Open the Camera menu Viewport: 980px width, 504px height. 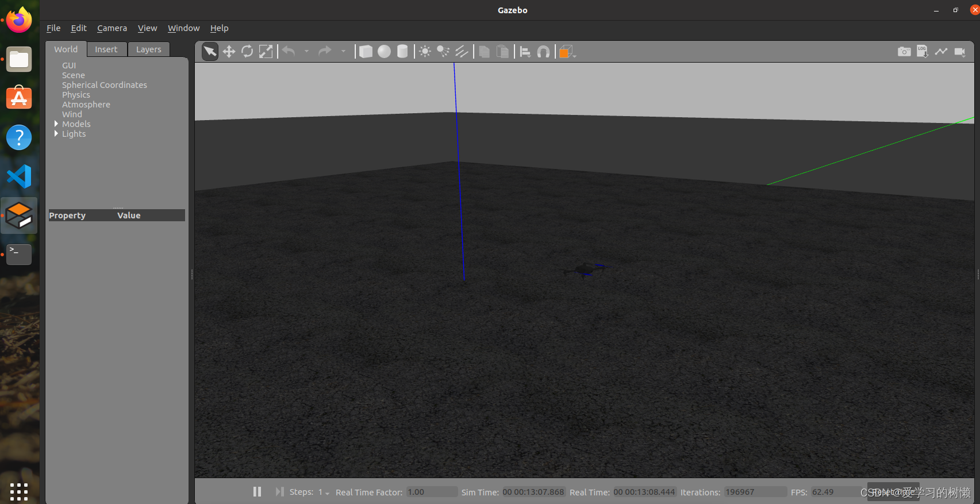(112, 28)
